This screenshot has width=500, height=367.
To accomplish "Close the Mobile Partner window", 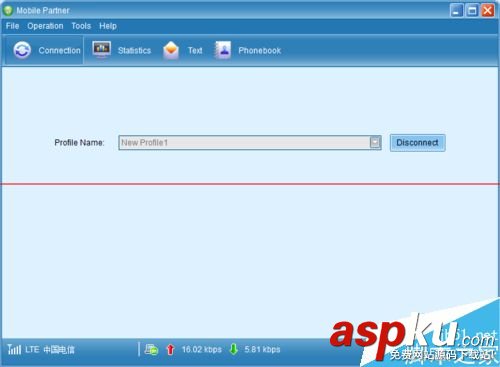I will pos(488,10).
